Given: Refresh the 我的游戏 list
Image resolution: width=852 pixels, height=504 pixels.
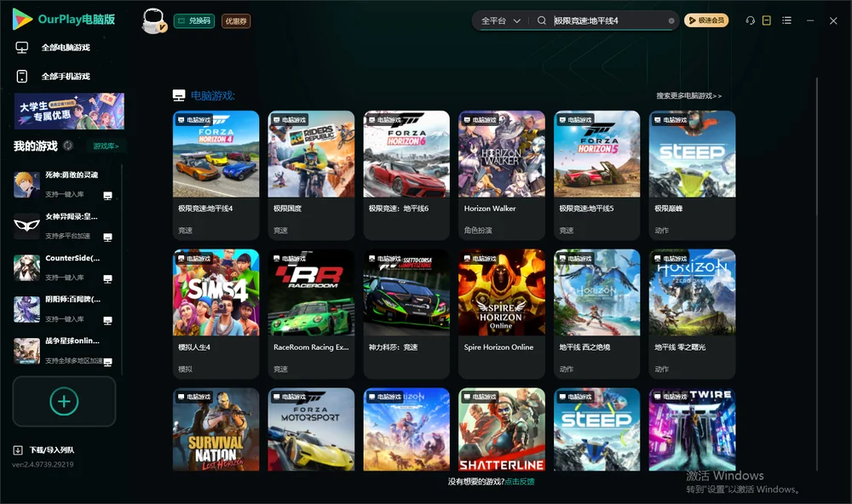Looking at the screenshot, I should [x=68, y=146].
